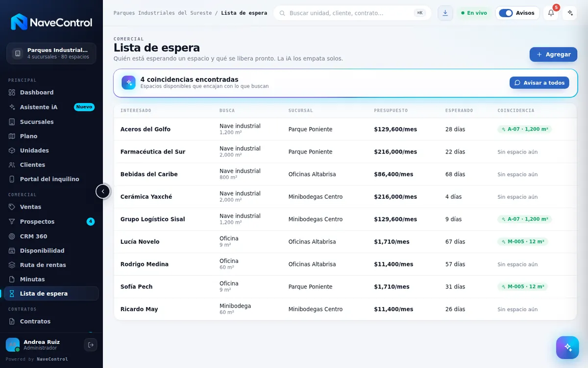Click the coincidencias sparkle banner icon
This screenshot has height=368, width=588.
129,82
